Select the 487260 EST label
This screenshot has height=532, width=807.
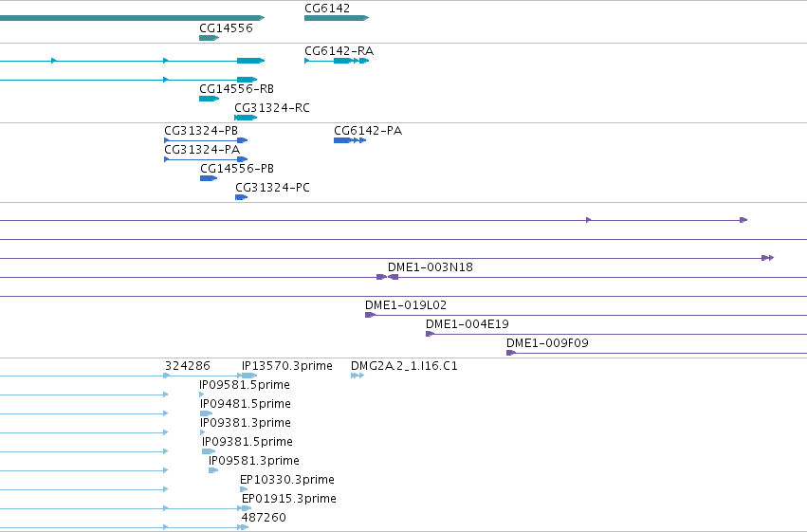point(264,518)
